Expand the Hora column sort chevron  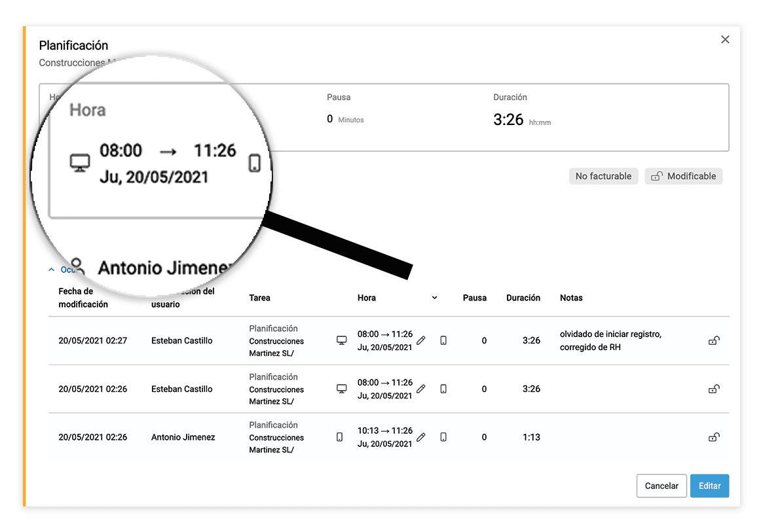point(434,298)
